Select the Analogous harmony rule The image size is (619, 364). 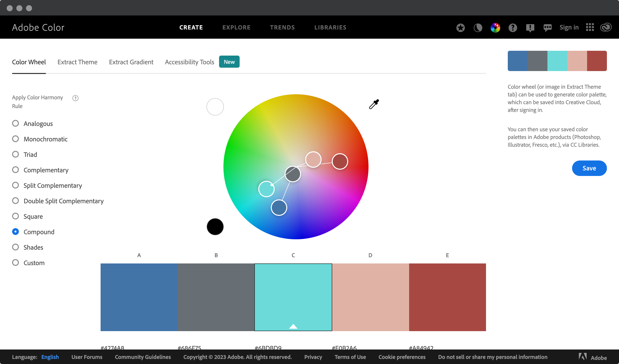click(x=15, y=124)
